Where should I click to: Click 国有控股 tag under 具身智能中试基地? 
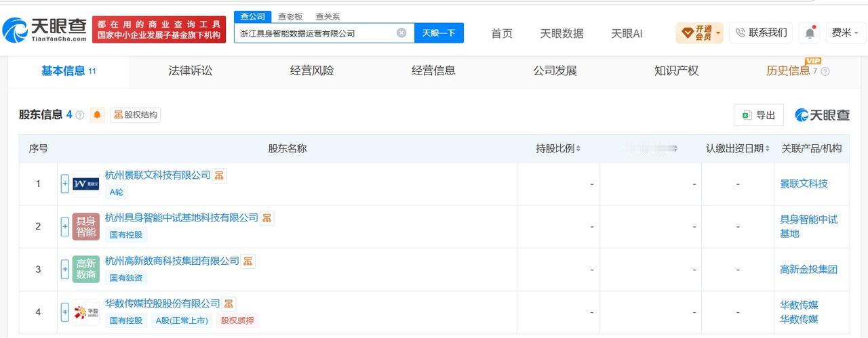point(126,235)
